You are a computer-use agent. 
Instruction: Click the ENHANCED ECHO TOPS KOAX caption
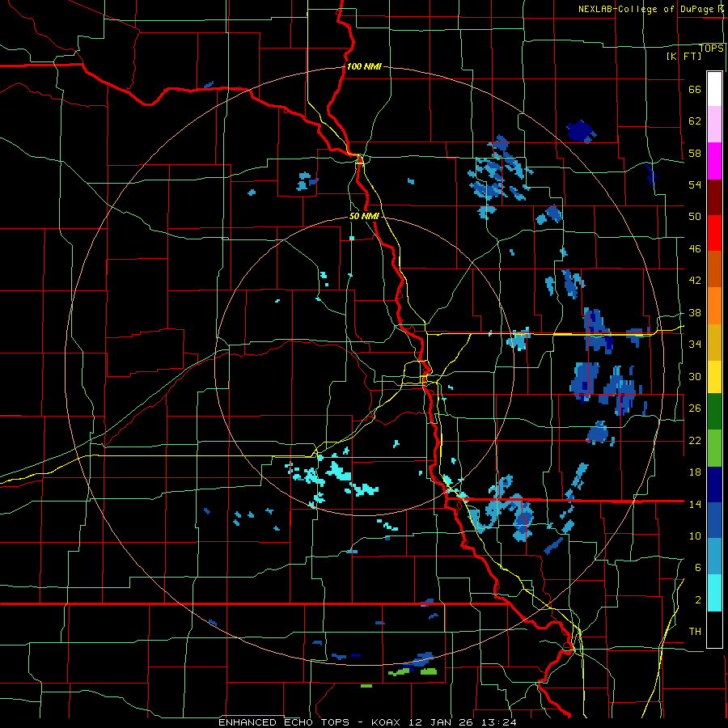[367, 722]
